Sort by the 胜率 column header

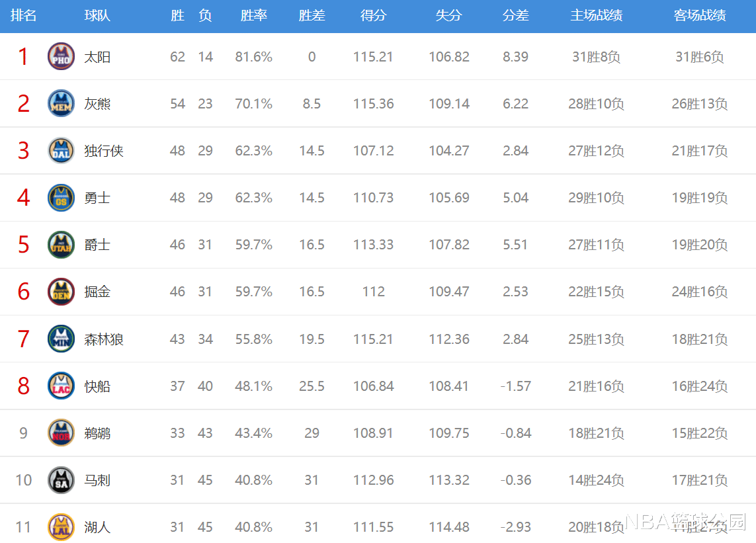coord(253,15)
